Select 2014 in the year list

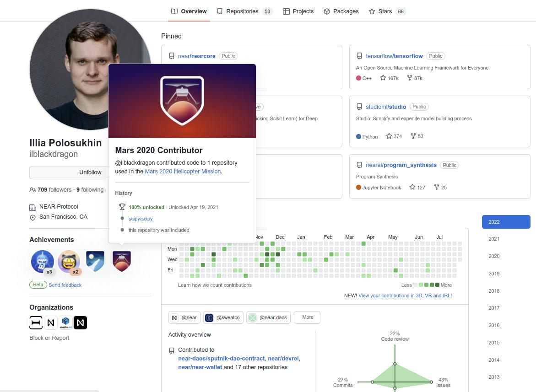tap(493, 360)
